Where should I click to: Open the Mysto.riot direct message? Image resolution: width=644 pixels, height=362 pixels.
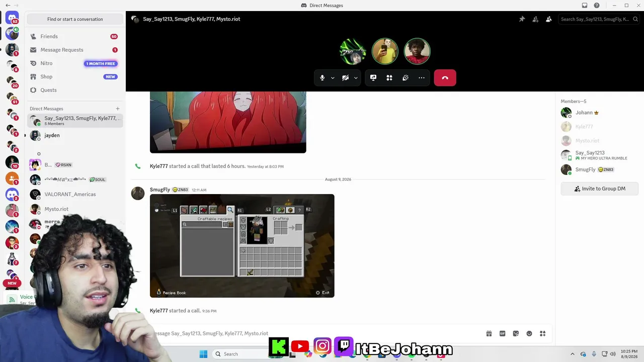[75, 209]
